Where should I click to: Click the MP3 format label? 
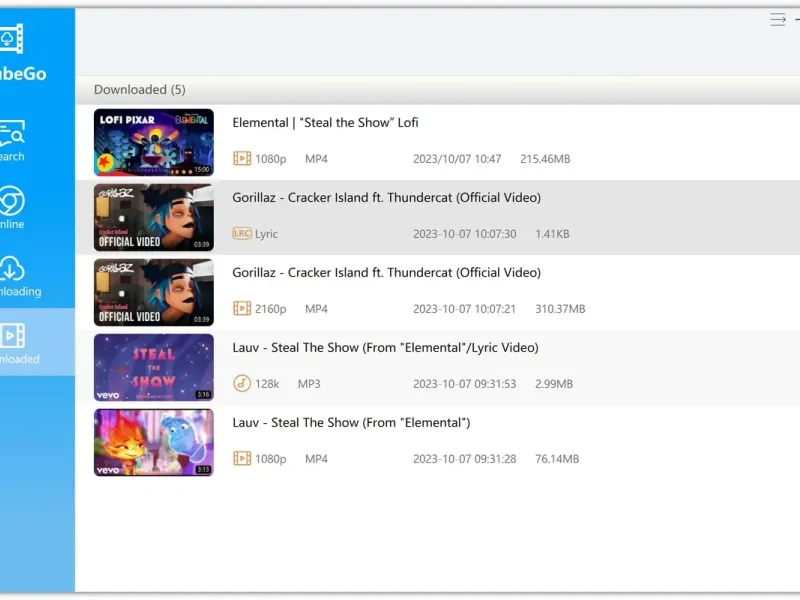[x=309, y=384]
